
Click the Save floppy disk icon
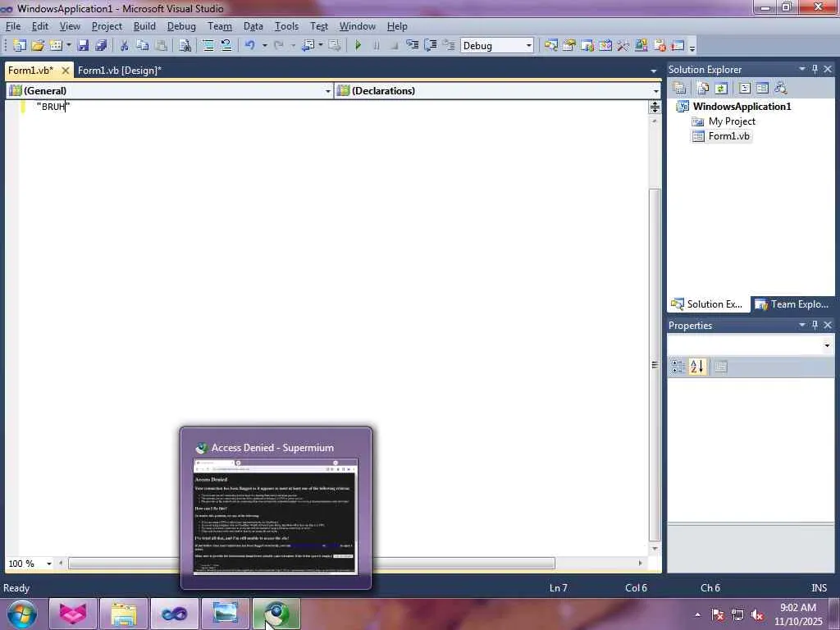click(x=83, y=46)
